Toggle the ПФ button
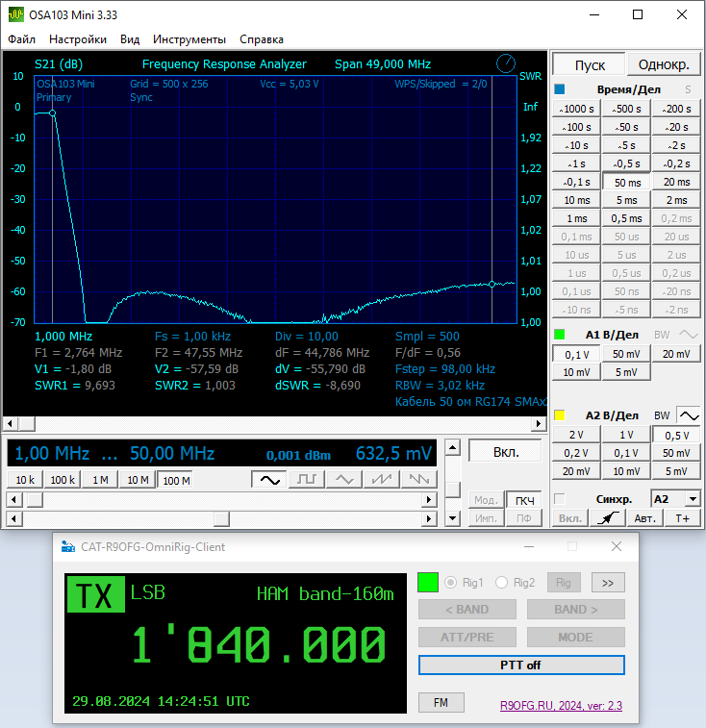 [x=524, y=518]
